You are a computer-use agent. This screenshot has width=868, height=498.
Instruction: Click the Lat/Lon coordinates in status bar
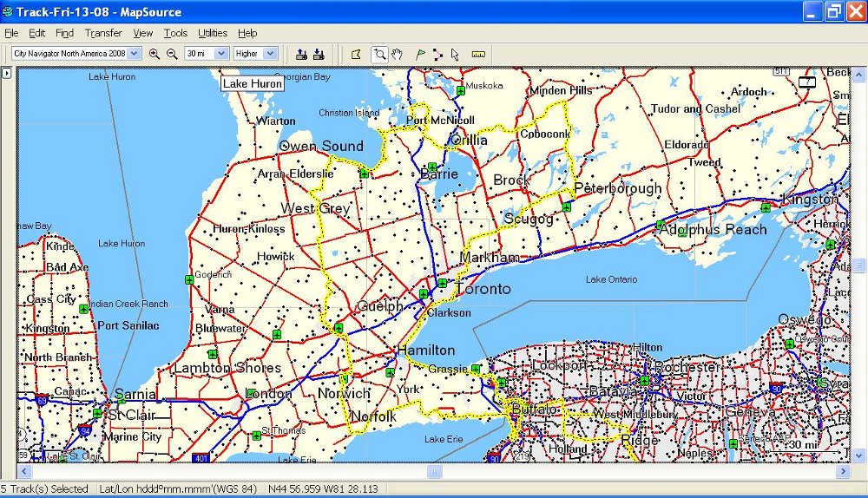(323, 489)
